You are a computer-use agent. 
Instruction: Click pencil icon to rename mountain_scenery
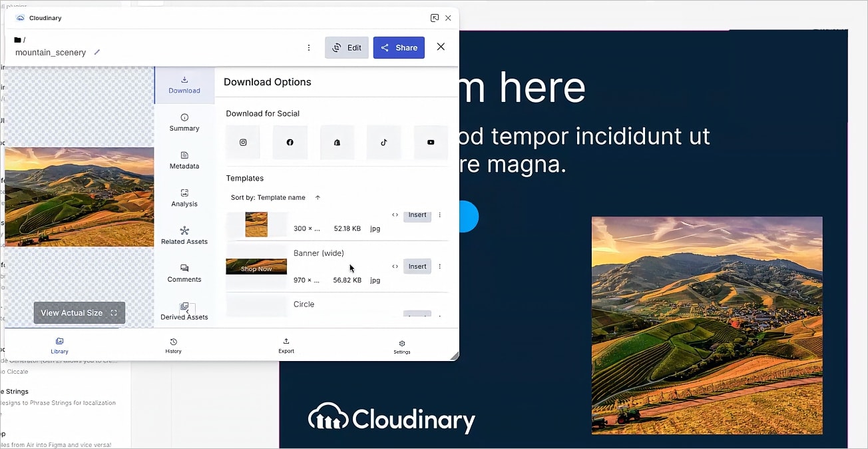[x=97, y=52]
